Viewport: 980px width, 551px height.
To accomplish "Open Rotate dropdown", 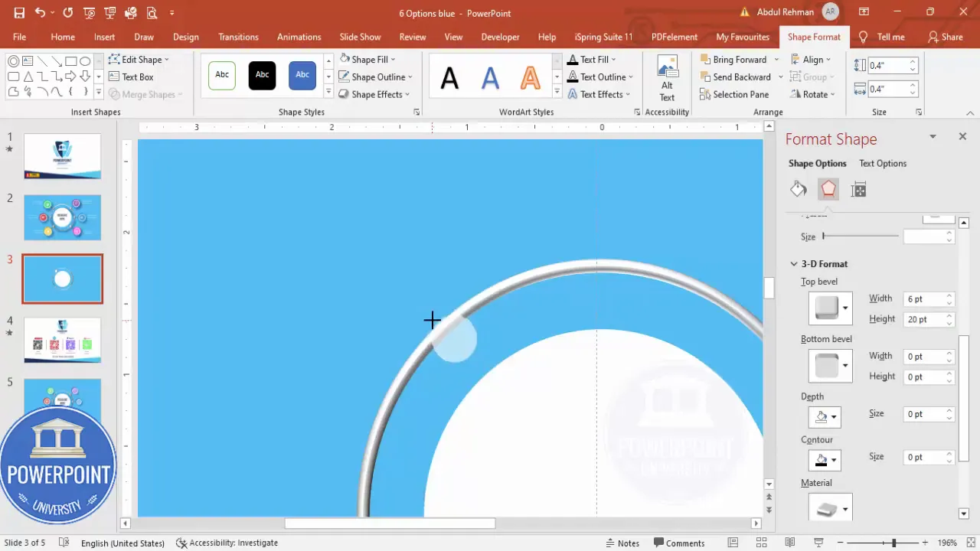I will pyautogui.click(x=812, y=94).
